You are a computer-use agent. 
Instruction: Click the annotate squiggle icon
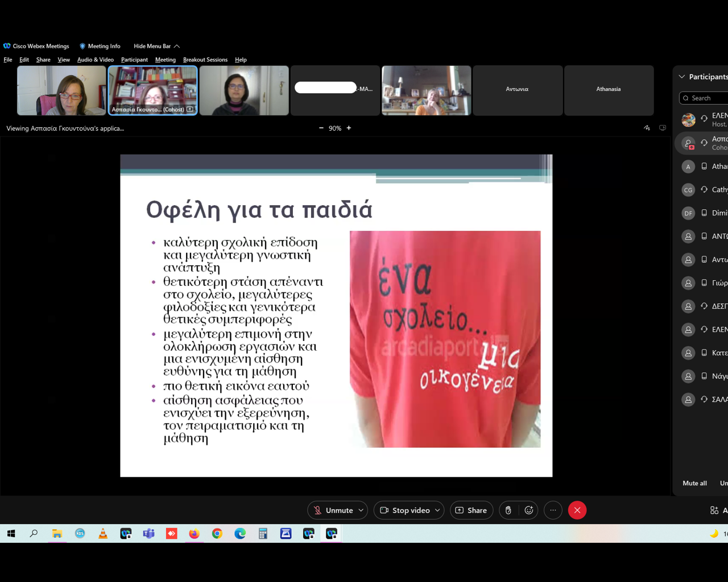click(x=647, y=128)
